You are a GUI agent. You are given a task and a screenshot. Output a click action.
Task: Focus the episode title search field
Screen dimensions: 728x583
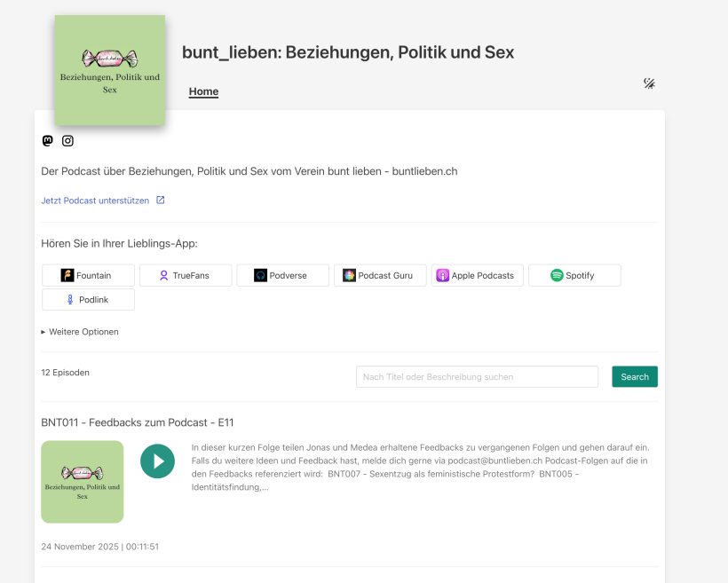(x=477, y=377)
